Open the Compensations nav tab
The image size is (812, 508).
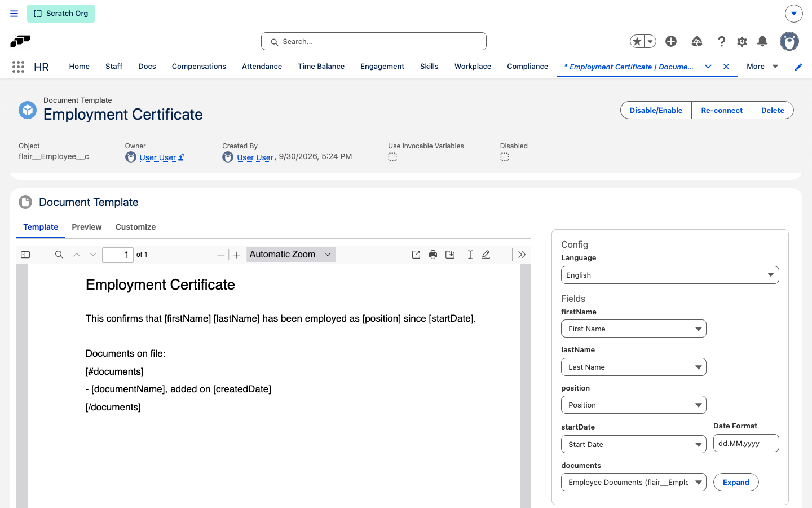pyautogui.click(x=199, y=67)
